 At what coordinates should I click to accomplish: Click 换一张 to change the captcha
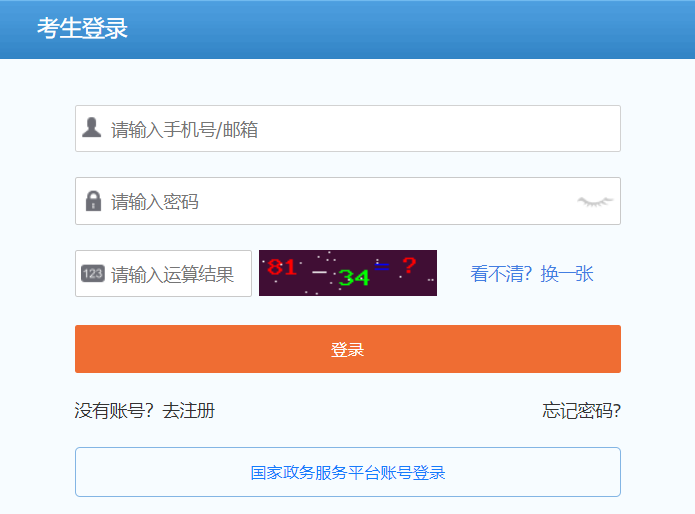567,274
